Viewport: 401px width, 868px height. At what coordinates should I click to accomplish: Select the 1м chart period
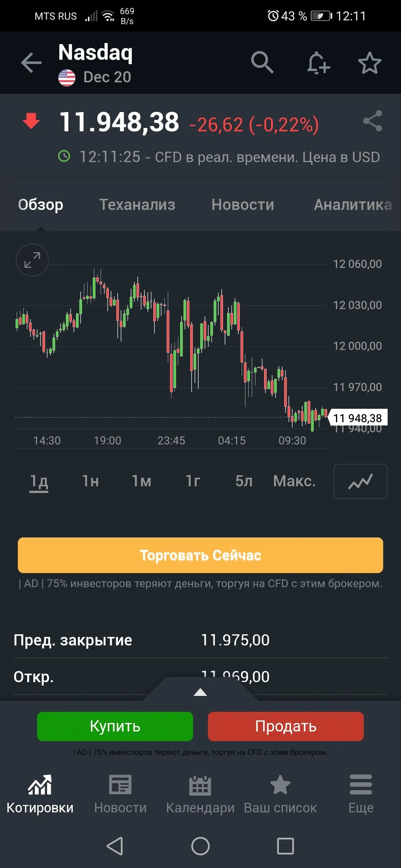141,481
